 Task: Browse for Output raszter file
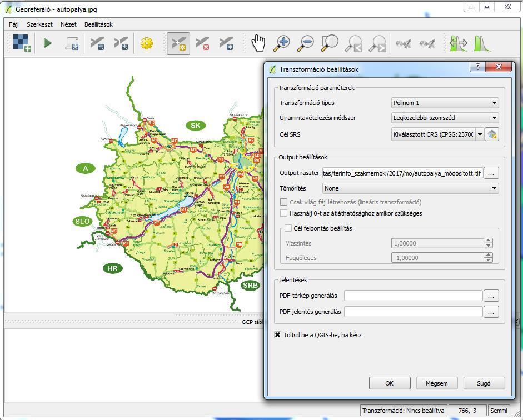491,173
